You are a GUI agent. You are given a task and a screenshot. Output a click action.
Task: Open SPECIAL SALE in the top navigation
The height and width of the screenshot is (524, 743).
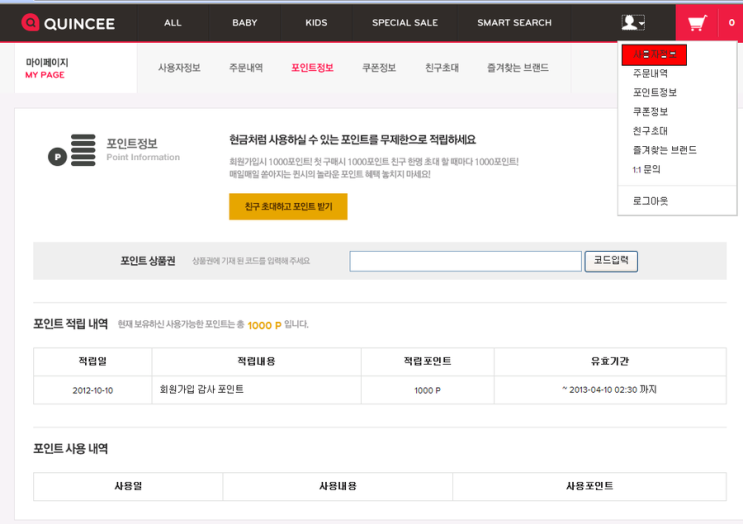pyautogui.click(x=405, y=22)
